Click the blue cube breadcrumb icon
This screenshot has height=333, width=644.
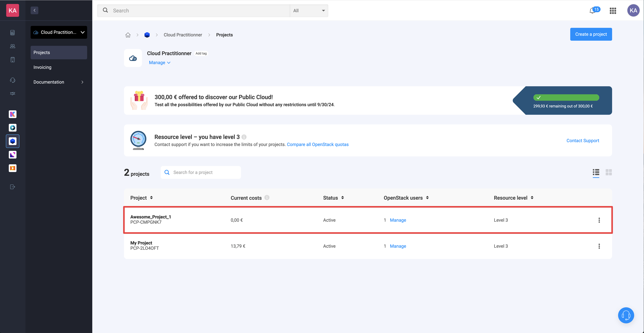click(x=147, y=35)
